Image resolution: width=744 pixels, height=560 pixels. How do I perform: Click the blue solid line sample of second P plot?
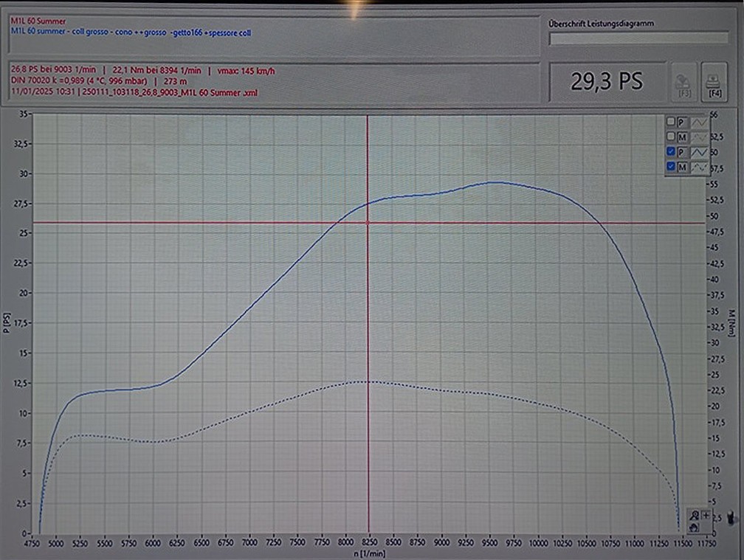coord(698,152)
